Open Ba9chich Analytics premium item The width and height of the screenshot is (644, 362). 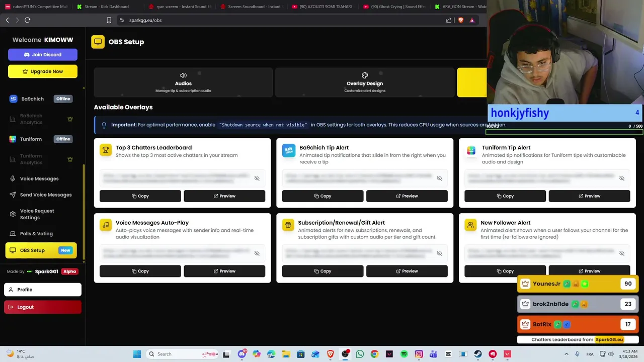[40, 119]
